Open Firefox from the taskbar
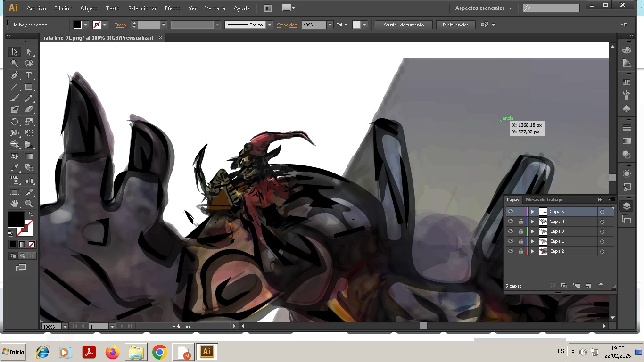The image size is (644, 362). tap(113, 352)
